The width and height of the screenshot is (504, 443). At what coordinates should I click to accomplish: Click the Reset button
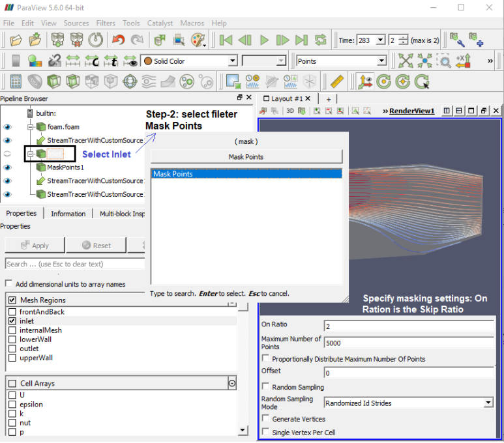tap(96, 246)
